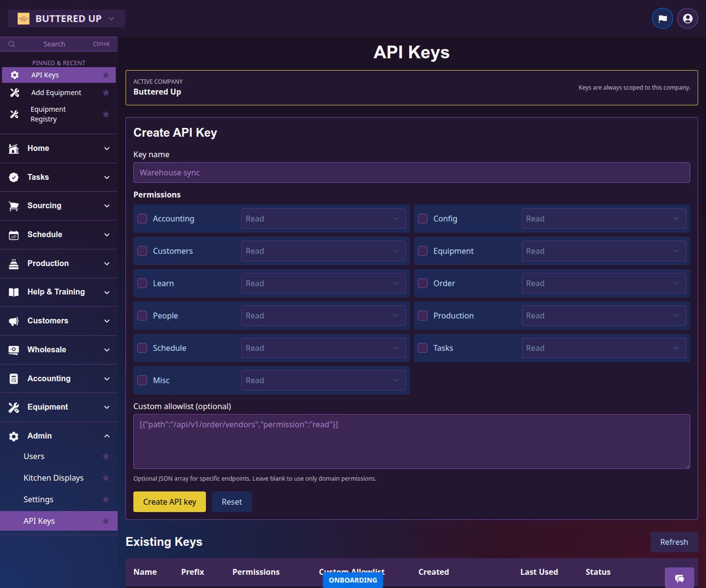
Task: Enable the Accounting permission checkbox
Action: coord(142,219)
